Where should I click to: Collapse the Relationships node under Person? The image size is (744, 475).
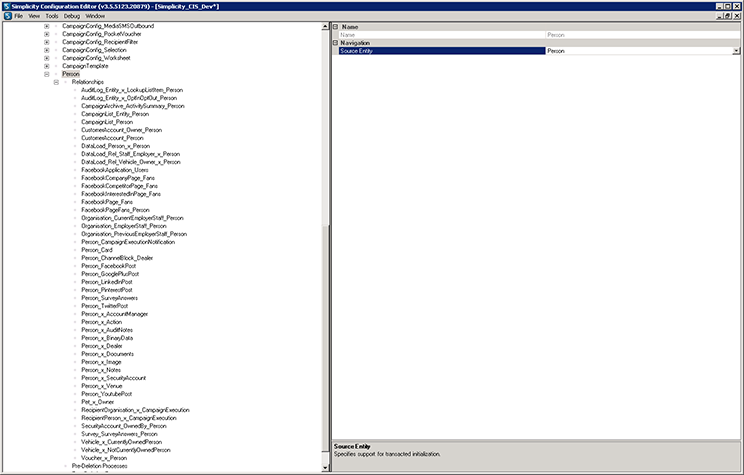(x=56, y=82)
